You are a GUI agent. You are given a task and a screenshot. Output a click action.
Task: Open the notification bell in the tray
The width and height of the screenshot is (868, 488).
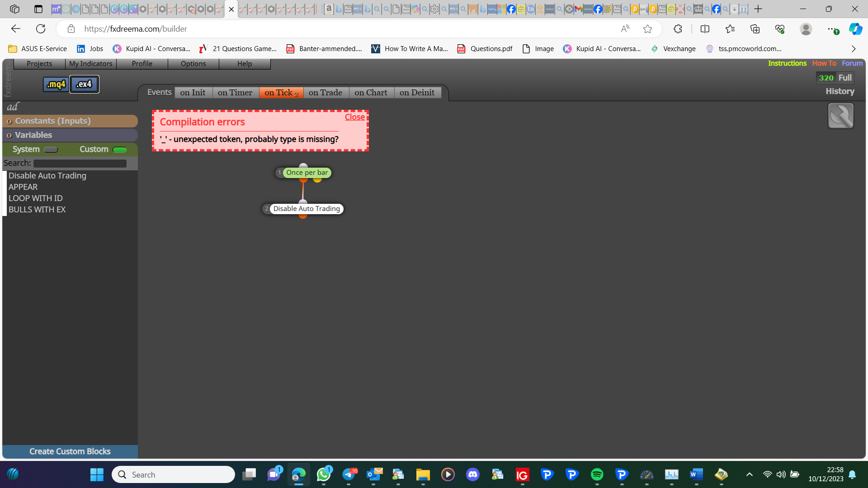click(x=852, y=474)
